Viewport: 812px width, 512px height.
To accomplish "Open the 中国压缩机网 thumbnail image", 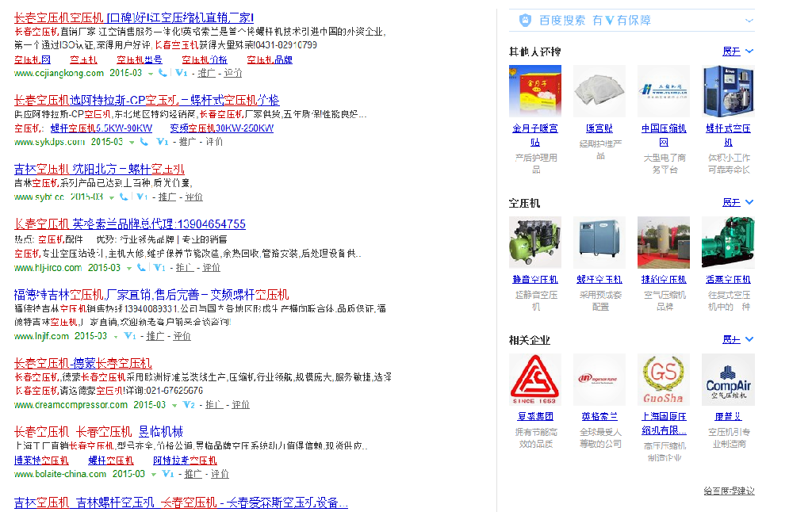I will coord(664,91).
